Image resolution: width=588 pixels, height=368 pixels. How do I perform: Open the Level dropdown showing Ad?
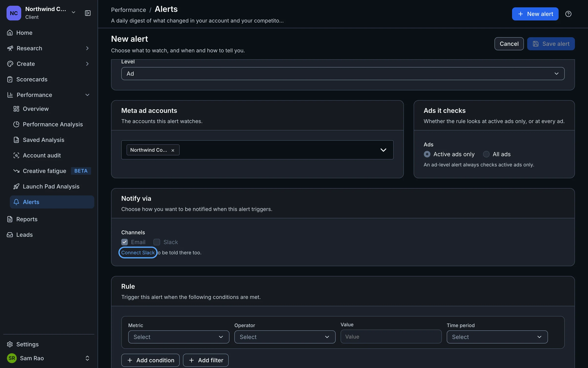(x=343, y=74)
